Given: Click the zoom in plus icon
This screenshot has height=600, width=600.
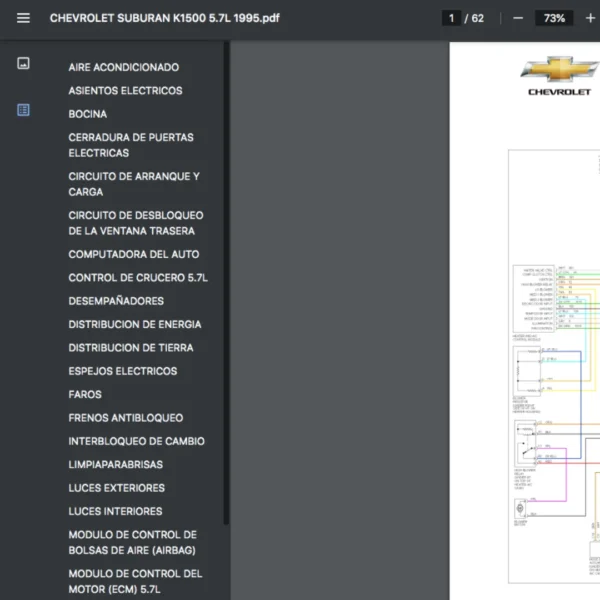Looking at the screenshot, I should tap(591, 18).
